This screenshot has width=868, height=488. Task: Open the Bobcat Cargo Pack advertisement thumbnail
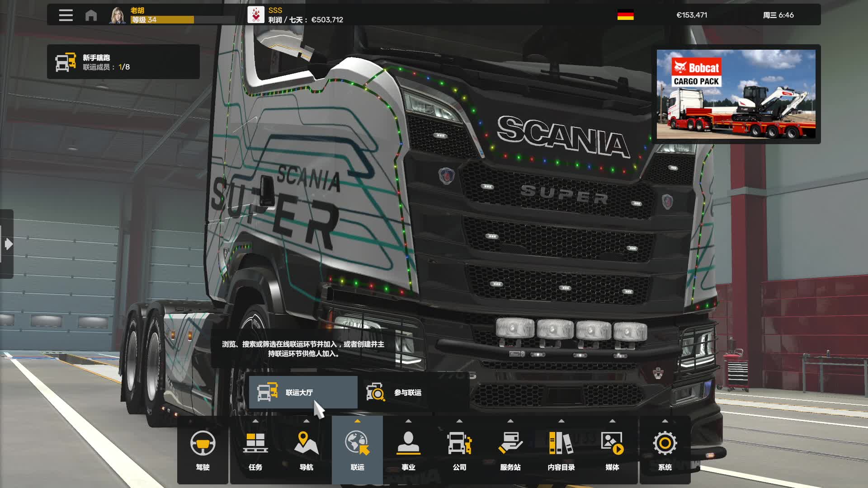tap(736, 94)
